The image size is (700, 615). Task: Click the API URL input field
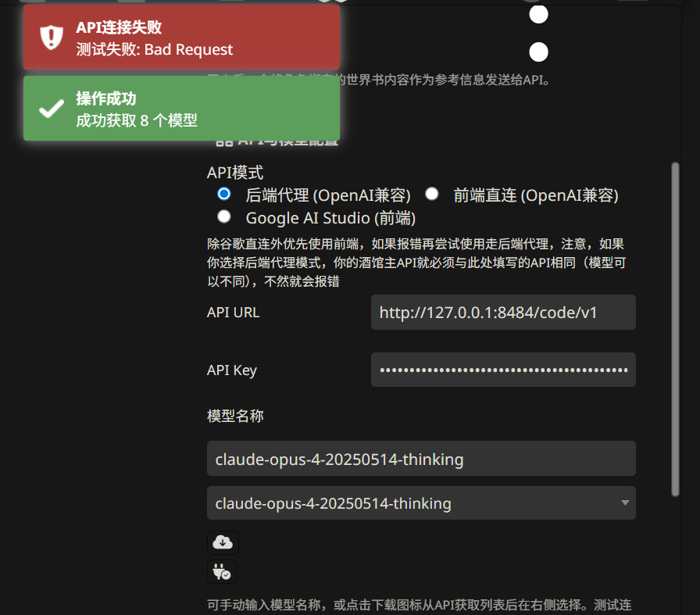(503, 313)
